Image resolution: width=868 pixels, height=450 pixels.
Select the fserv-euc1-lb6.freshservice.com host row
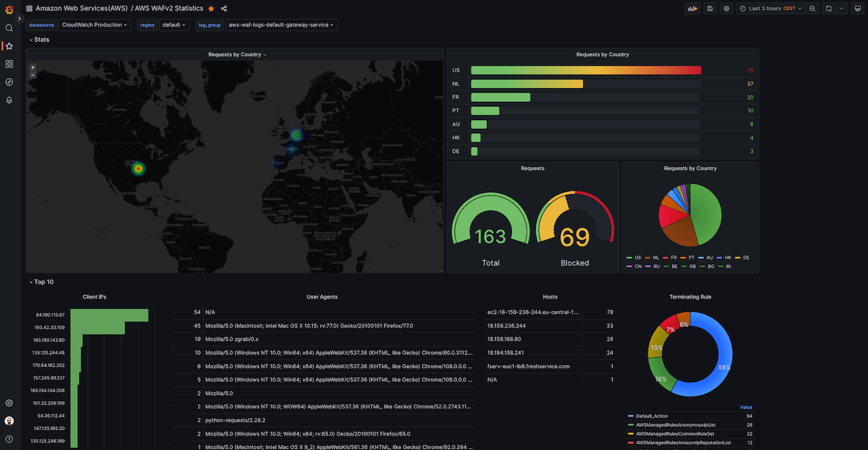coord(550,366)
